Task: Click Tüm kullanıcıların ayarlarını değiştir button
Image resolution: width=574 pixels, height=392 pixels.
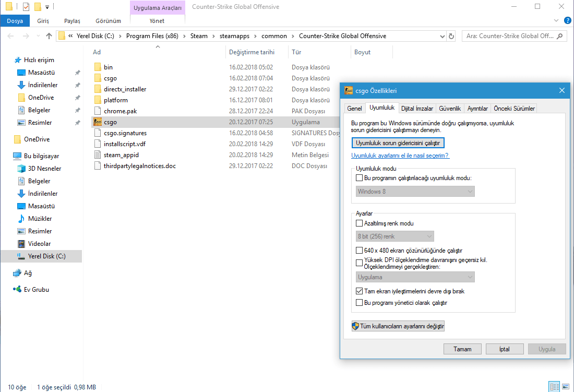Action: pos(398,326)
